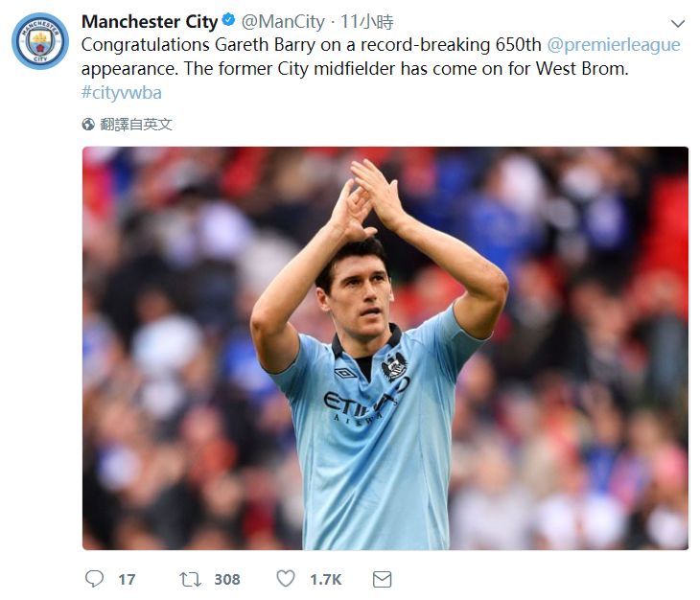This screenshot has height=600, width=700.
Task: Click the retweet count 308
Action: [x=227, y=579]
